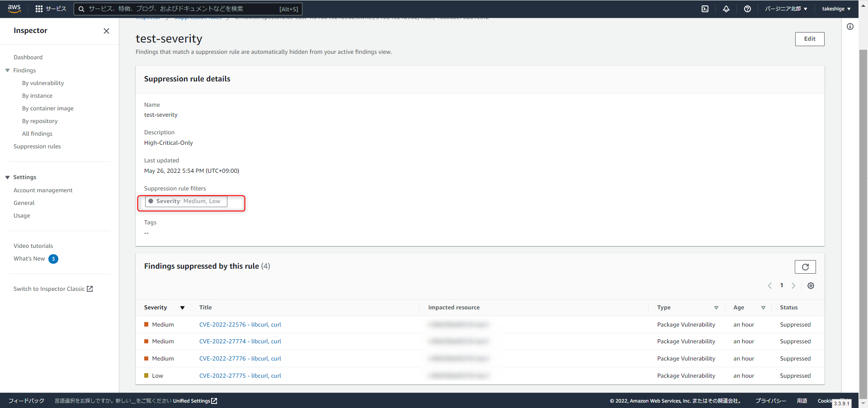This screenshot has height=408, width=868.
Task: Select By instance findings view
Action: point(37,96)
